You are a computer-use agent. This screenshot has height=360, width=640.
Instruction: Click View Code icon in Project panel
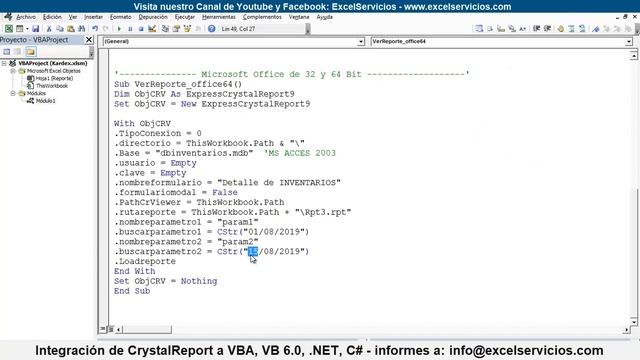pos(7,52)
